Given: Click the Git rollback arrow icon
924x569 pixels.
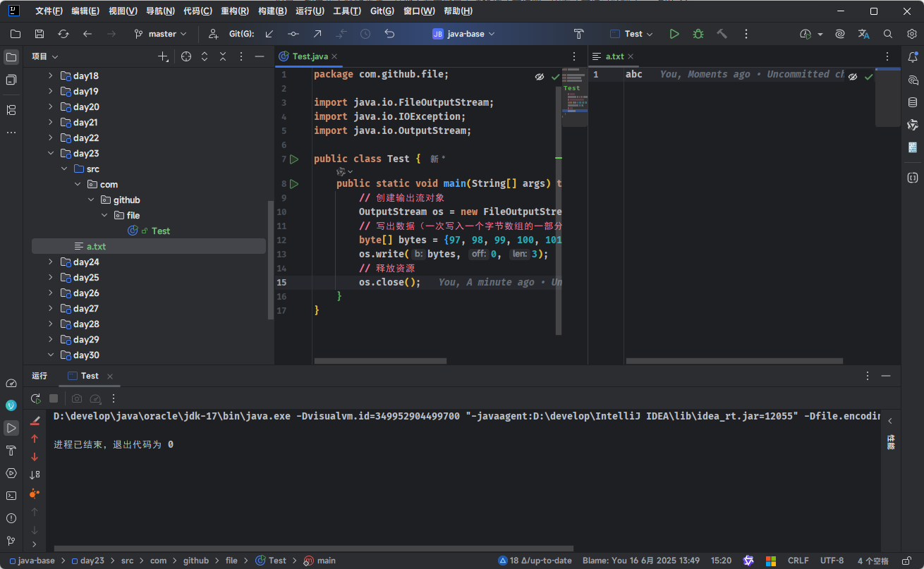Looking at the screenshot, I should point(389,34).
